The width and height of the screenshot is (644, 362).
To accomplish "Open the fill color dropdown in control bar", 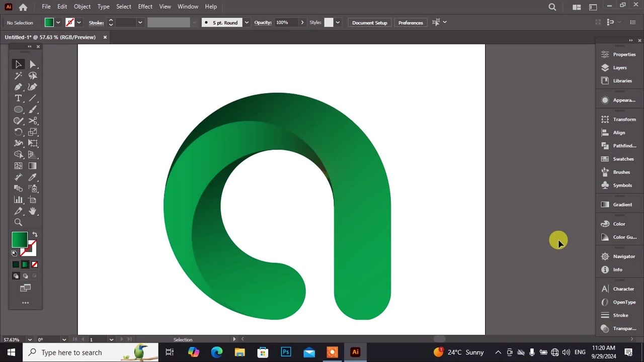I will [x=58, y=23].
